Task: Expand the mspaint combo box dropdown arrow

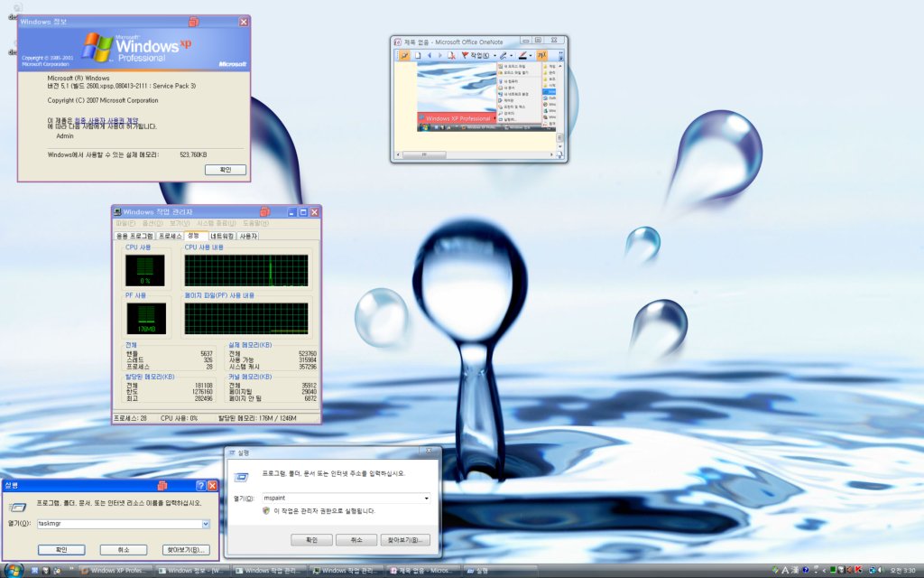Action: (x=426, y=499)
